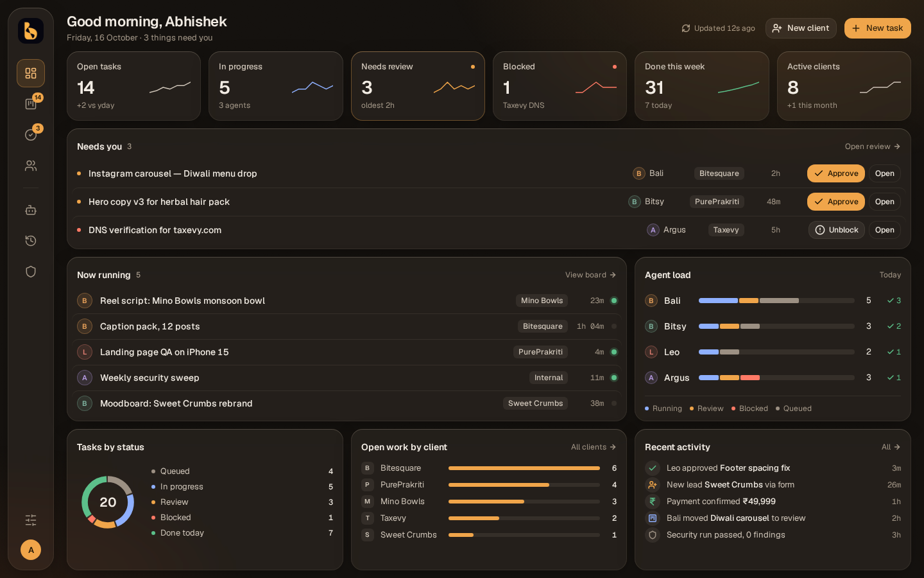The width and height of the screenshot is (924, 578).
Task: Click the refresh icon next to 'Updated 12s ago'
Action: [x=686, y=28]
